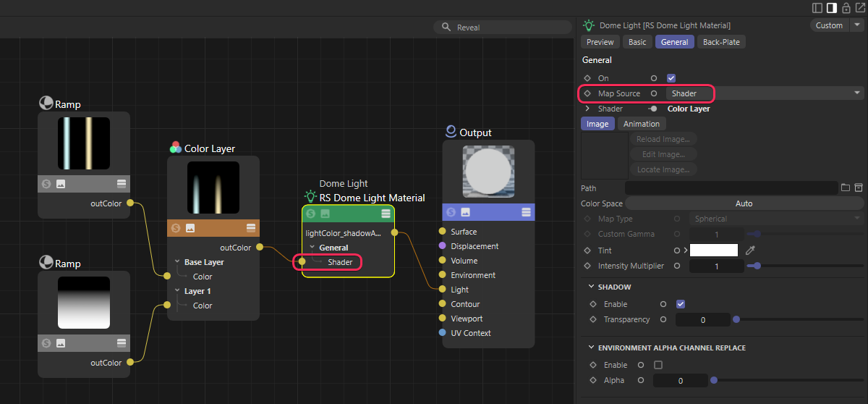The width and height of the screenshot is (868, 404).
Task: Switch to the Back-Plate tab
Action: [721, 42]
